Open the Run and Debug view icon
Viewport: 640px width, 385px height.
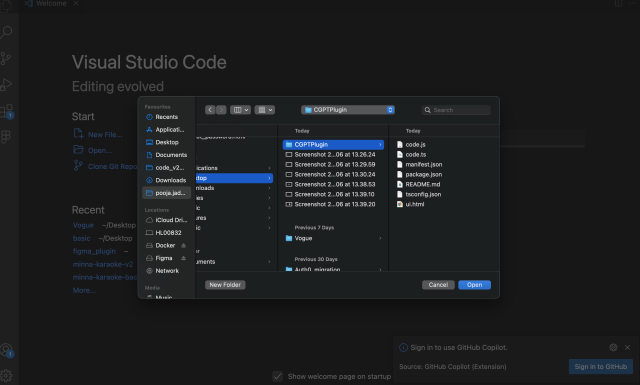tap(6, 84)
